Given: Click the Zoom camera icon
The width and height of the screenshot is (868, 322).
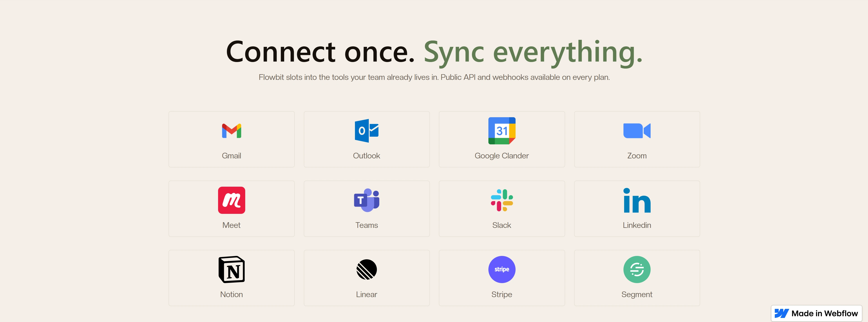Looking at the screenshot, I should tap(637, 131).
